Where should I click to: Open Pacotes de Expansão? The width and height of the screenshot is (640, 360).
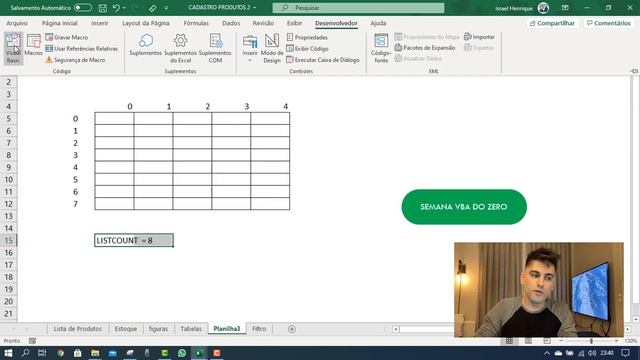tap(425, 48)
